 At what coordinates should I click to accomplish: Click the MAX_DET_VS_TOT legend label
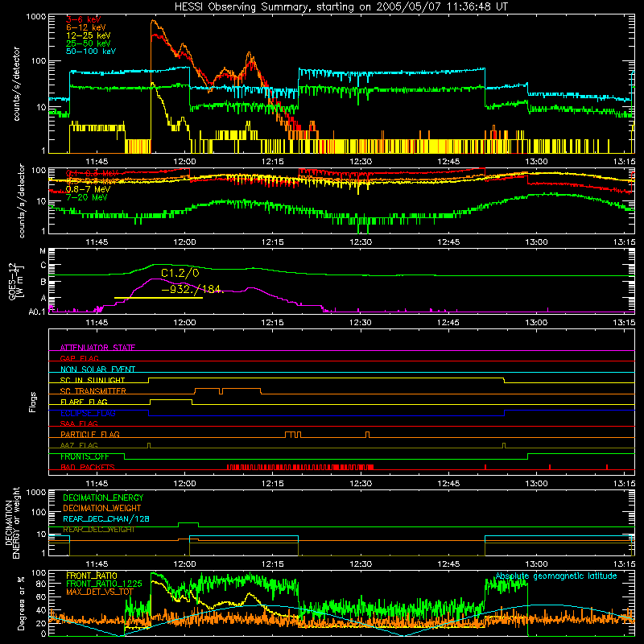coord(100,592)
